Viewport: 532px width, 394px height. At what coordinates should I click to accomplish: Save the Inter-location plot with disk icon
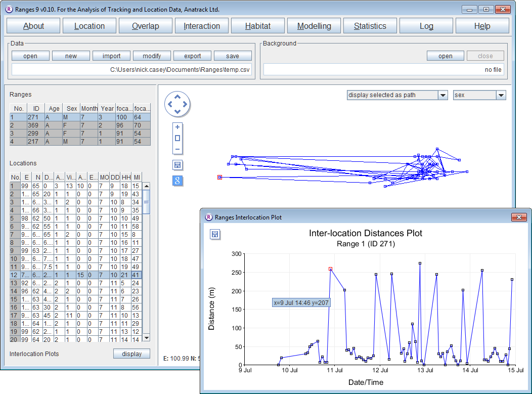(x=215, y=234)
